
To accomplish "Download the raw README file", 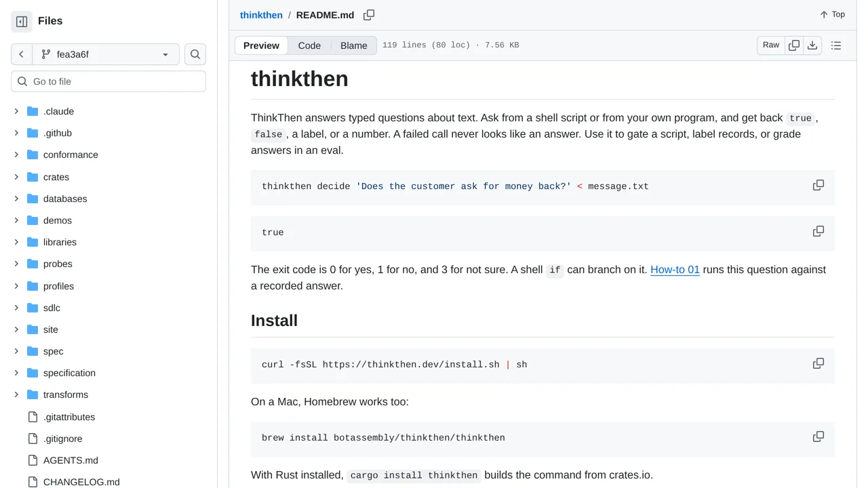I will (812, 45).
